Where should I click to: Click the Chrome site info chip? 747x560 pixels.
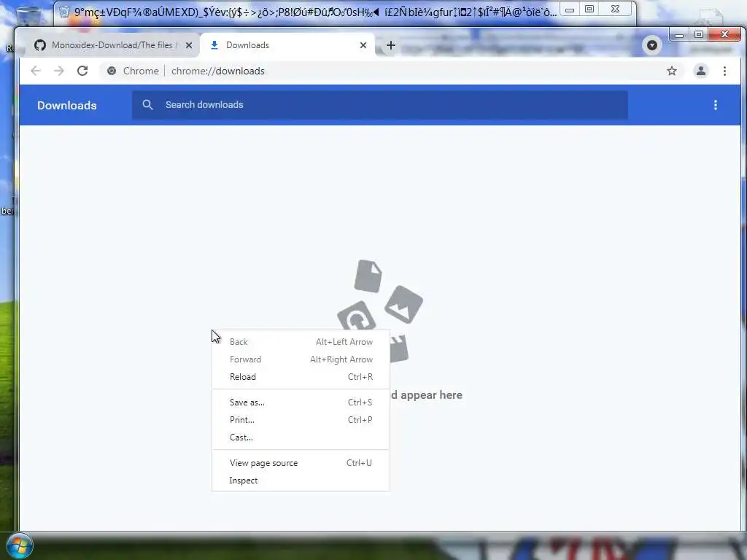pos(133,71)
